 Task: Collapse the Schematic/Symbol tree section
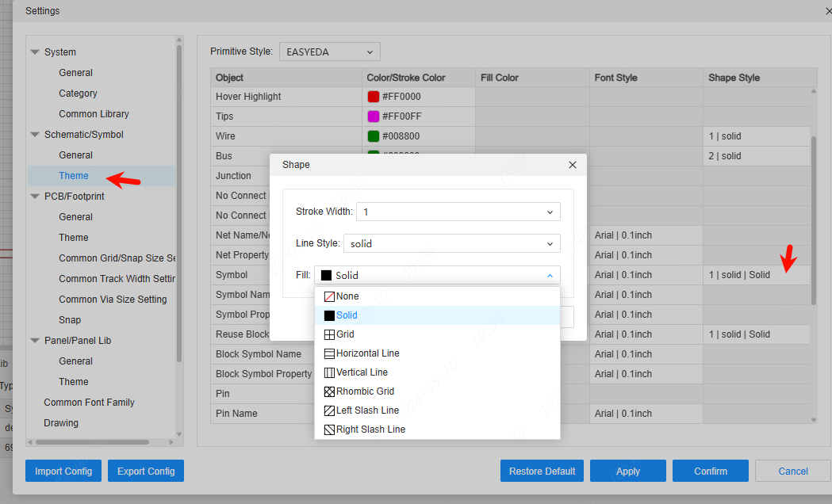pyautogui.click(x=35, y=135)
